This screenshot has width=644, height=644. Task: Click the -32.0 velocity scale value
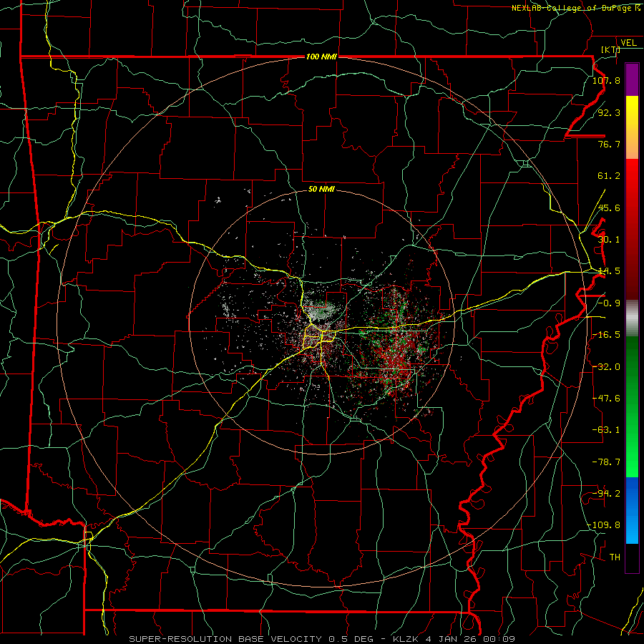point(606,367)
